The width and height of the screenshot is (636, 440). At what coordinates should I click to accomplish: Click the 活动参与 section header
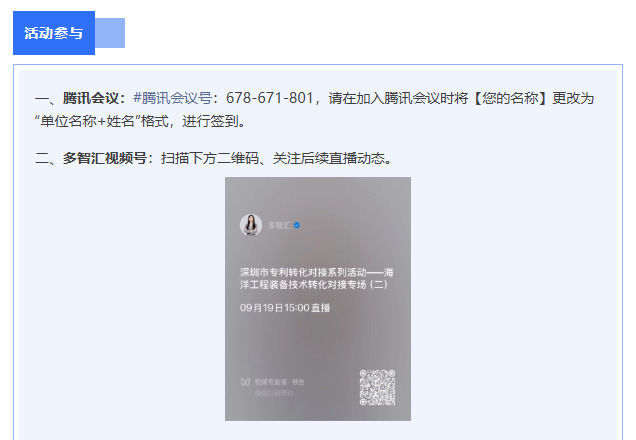[x=54, y=33]
